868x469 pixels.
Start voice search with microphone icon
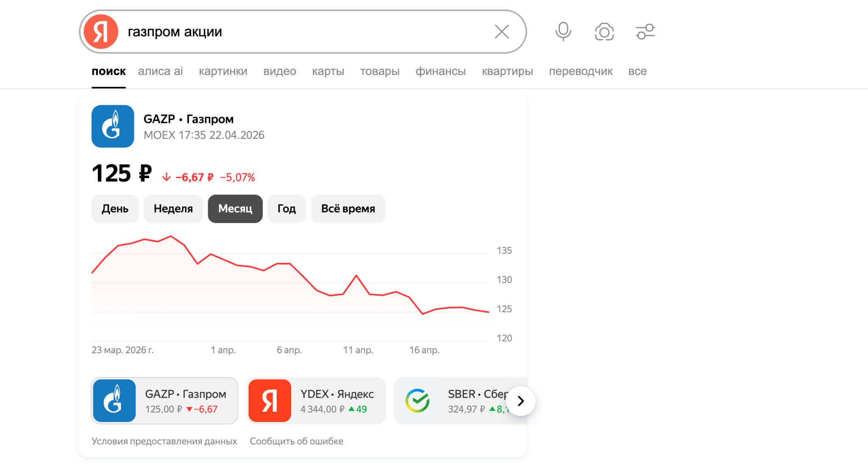tap(563, 32)
